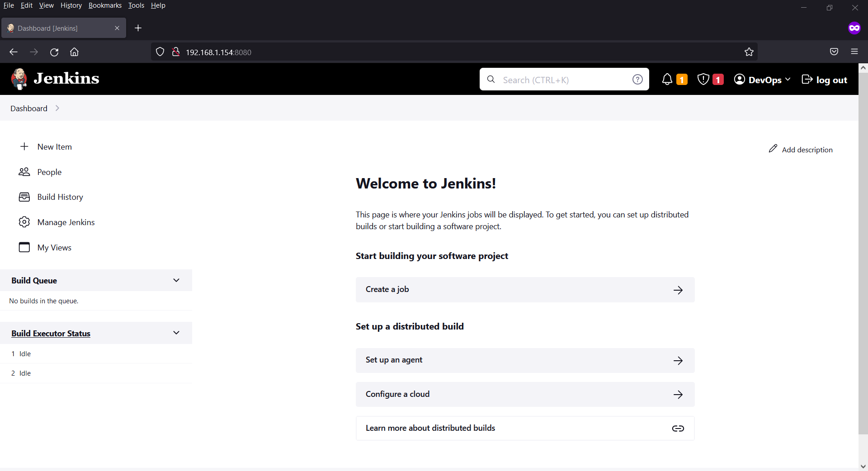868x471 pixels.
Task: Click the Set up an agent button
Action: (525, 360)
